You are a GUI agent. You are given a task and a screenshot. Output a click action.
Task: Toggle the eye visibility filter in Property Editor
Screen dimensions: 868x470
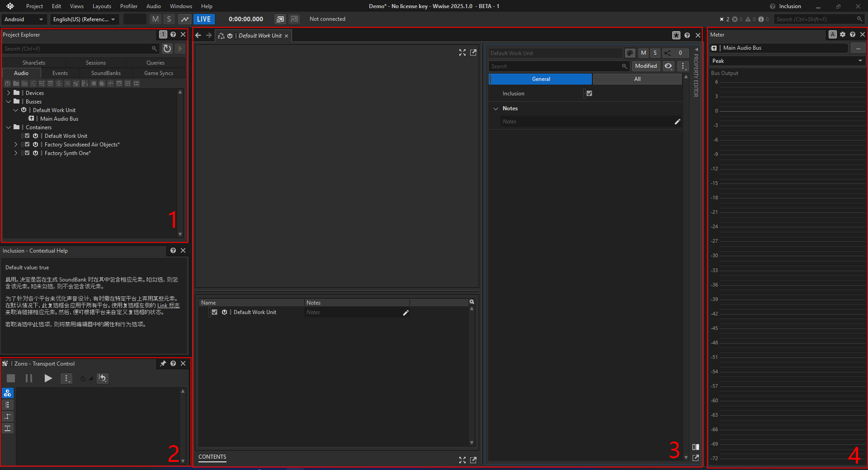(668, 66)
